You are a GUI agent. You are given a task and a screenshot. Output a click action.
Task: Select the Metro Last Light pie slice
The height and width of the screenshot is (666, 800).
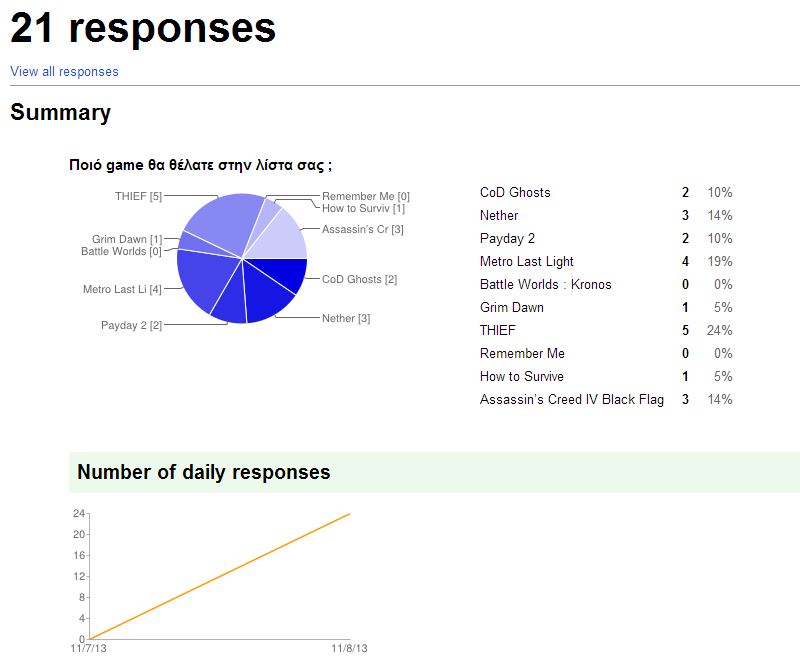tap(207, 278)
